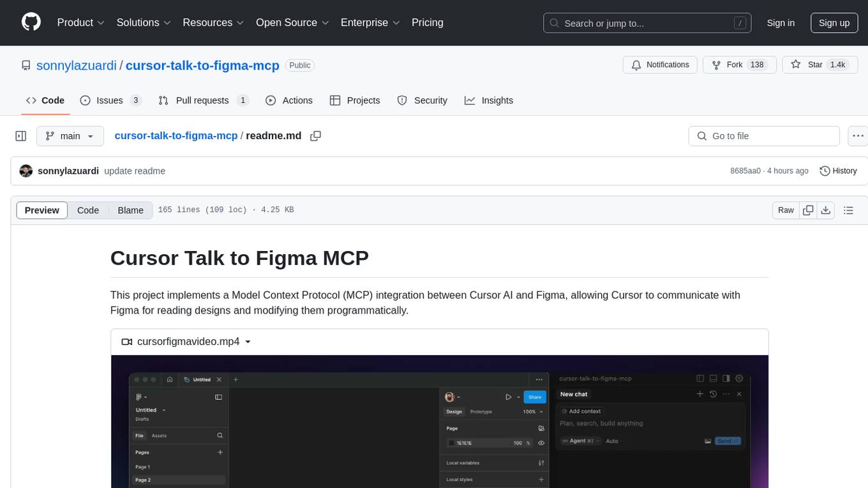Viewport: 868px width, 488px height.
Task: Copy the readme.md file path
Action: (315, 136)
